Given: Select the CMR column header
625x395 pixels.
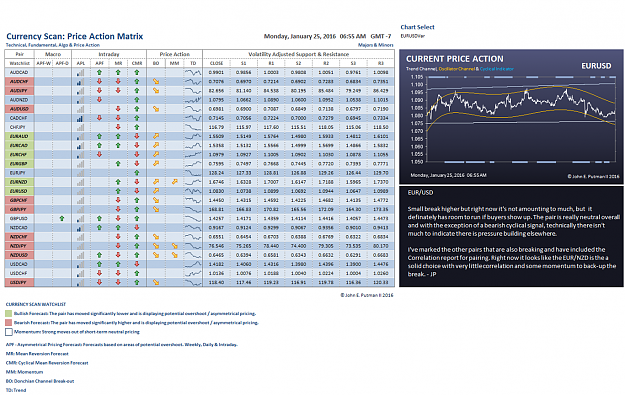Looking at the screenshot, I should coord(137,63).
